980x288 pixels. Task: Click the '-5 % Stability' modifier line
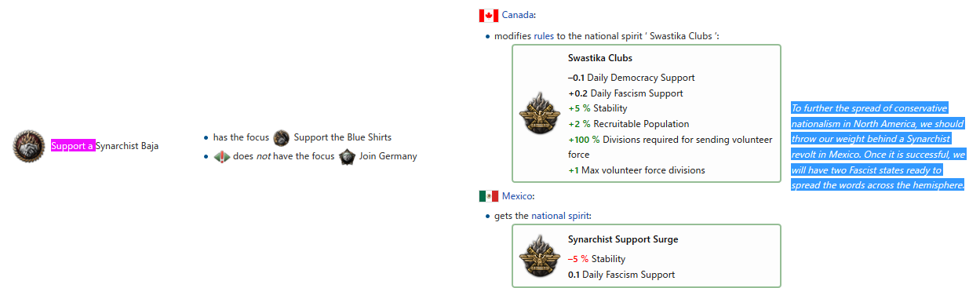click(x=596, y=259)
